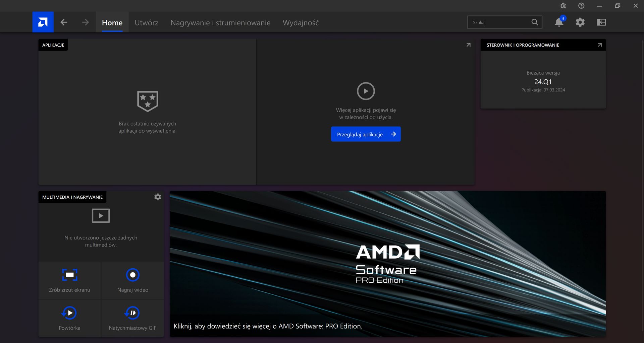644x343 pixels.
Task: Toggle the sidebar panel icon
Action: click(601, 22)
